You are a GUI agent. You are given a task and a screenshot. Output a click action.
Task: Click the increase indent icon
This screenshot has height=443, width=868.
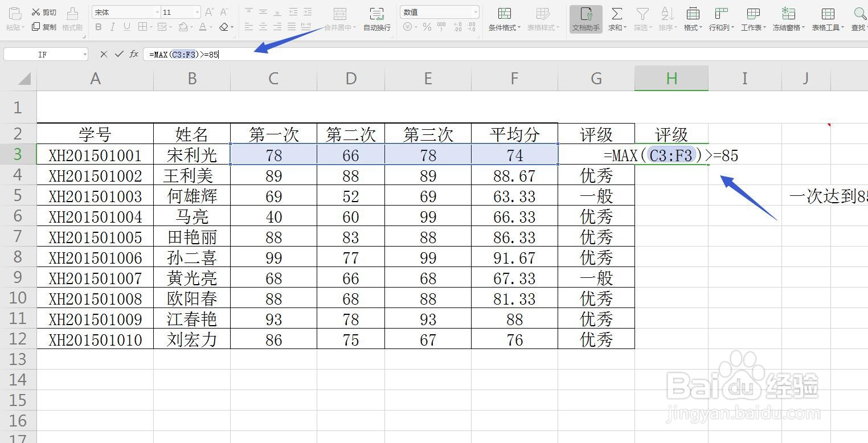[308, 11]
